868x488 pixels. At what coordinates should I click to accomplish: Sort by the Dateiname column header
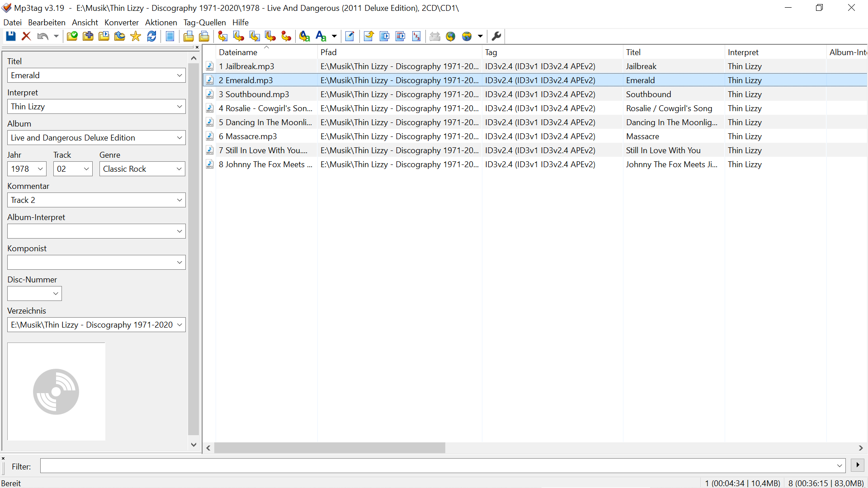coord(266,52)
